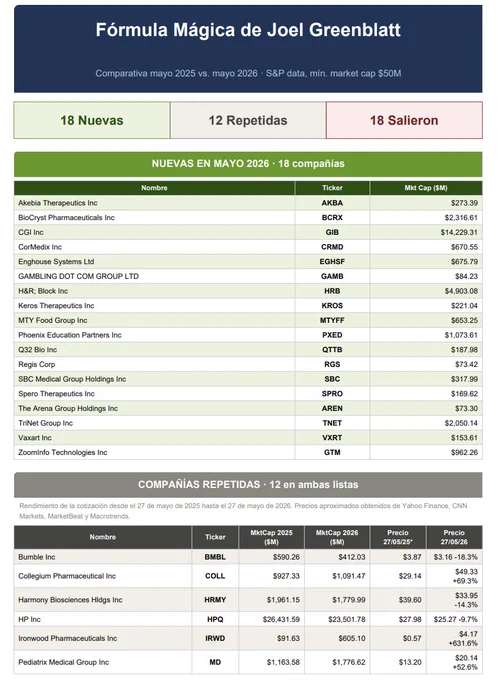
Task: Click HP's 2025 market cap '$26,431.59'
Action: (x=281, y=619)
